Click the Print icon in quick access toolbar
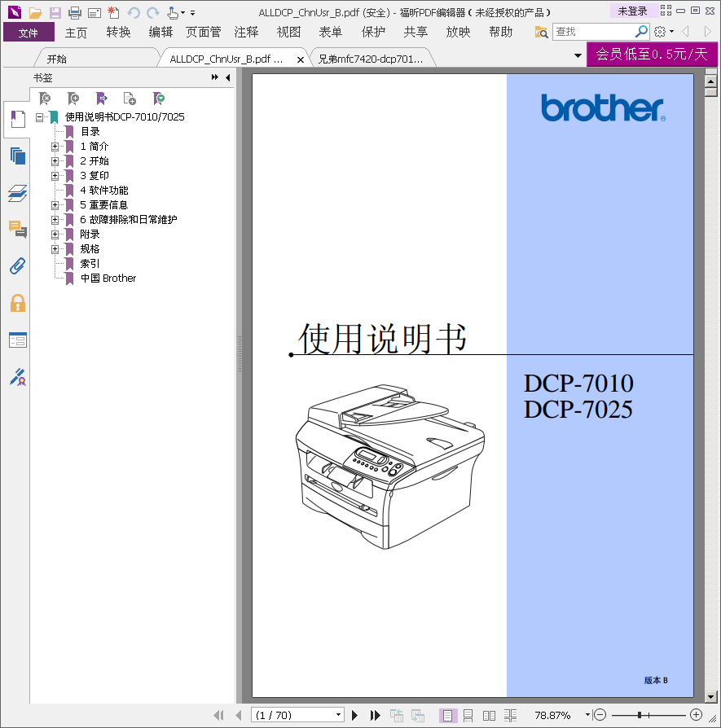 pos(74,13)
